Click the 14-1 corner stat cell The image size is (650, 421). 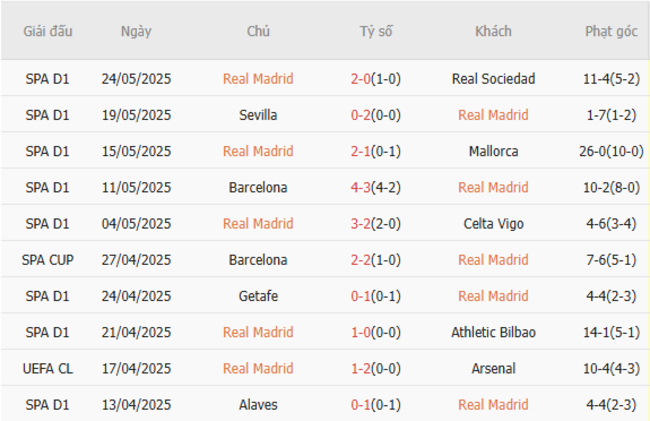611,332
